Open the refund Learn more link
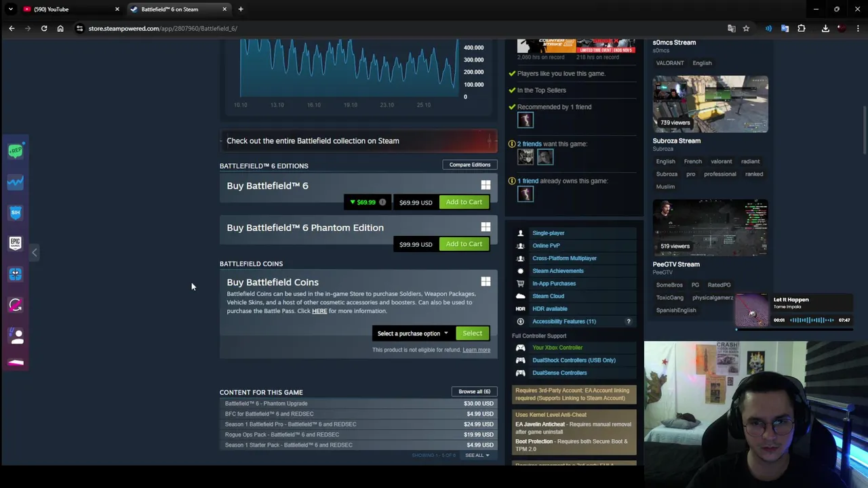Viewport: 868px width, 488px height. [x=476, y=350]
